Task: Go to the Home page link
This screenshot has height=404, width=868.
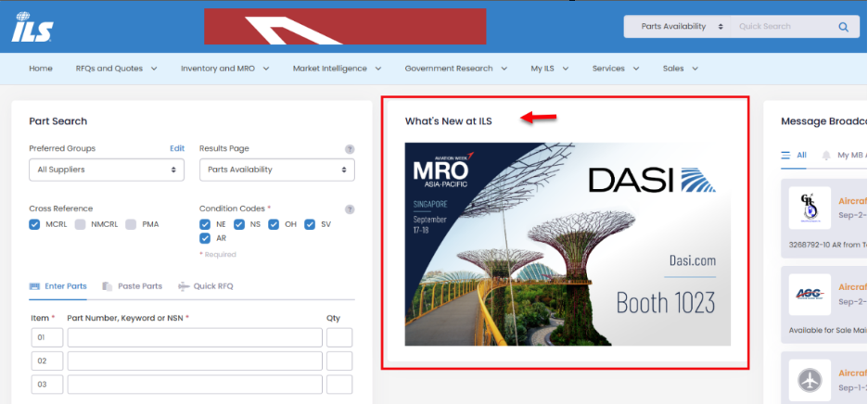Action: click(41, 69)
